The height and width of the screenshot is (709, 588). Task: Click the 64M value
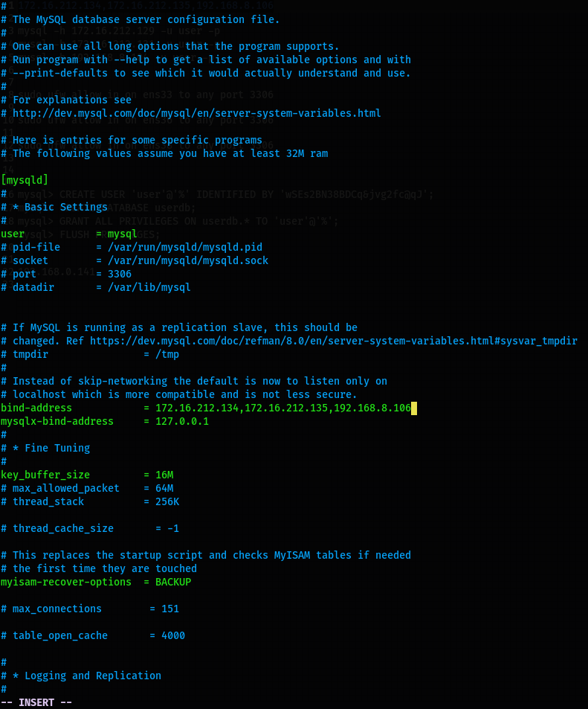coord(164,488)
